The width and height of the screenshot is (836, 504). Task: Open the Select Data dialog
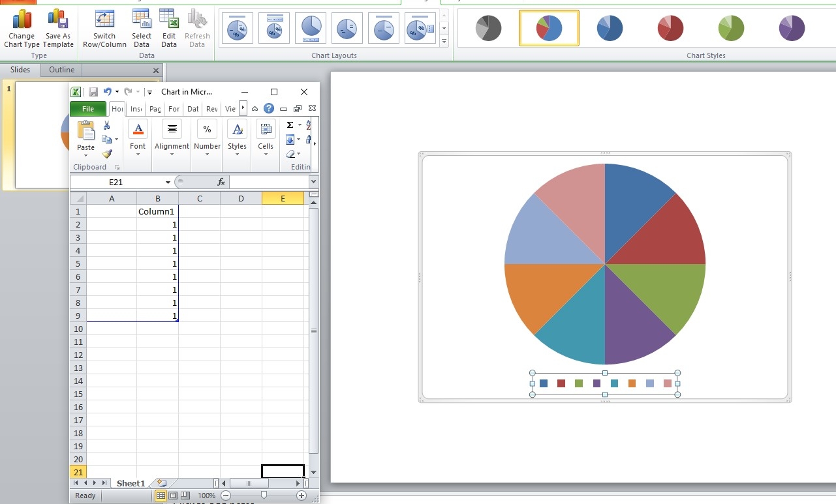click(142, 28)
